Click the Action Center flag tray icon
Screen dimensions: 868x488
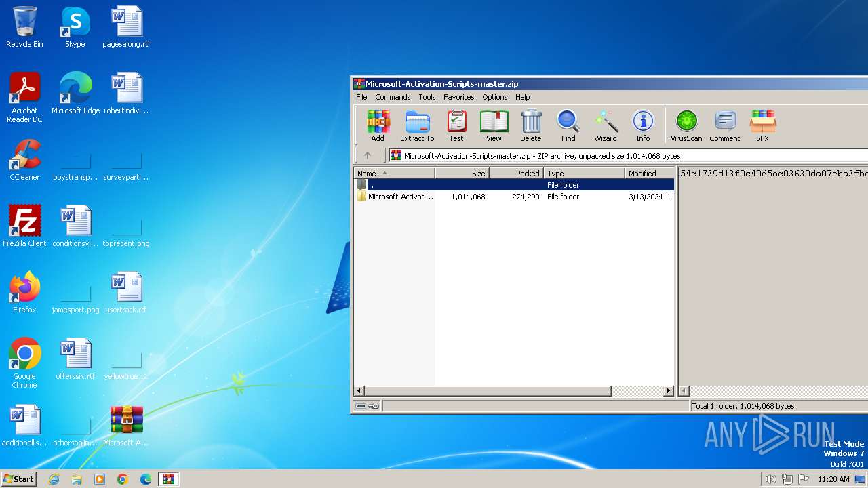(x=804, y=479)
